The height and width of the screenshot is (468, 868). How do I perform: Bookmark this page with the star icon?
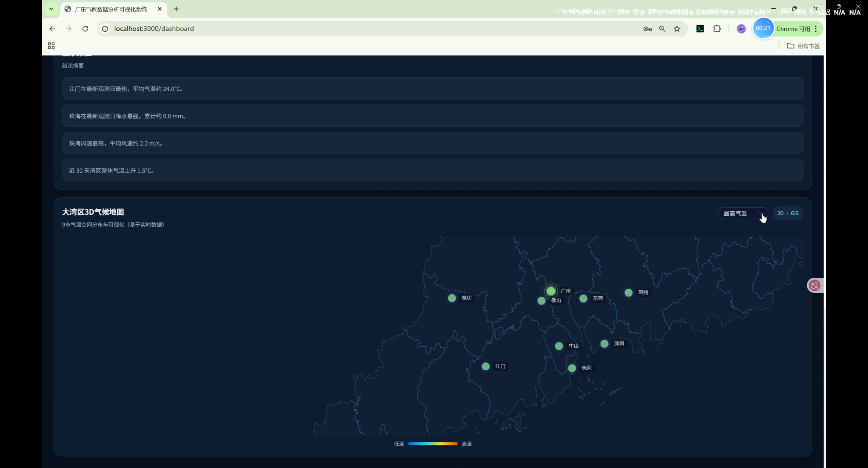(x=677, y=29)
